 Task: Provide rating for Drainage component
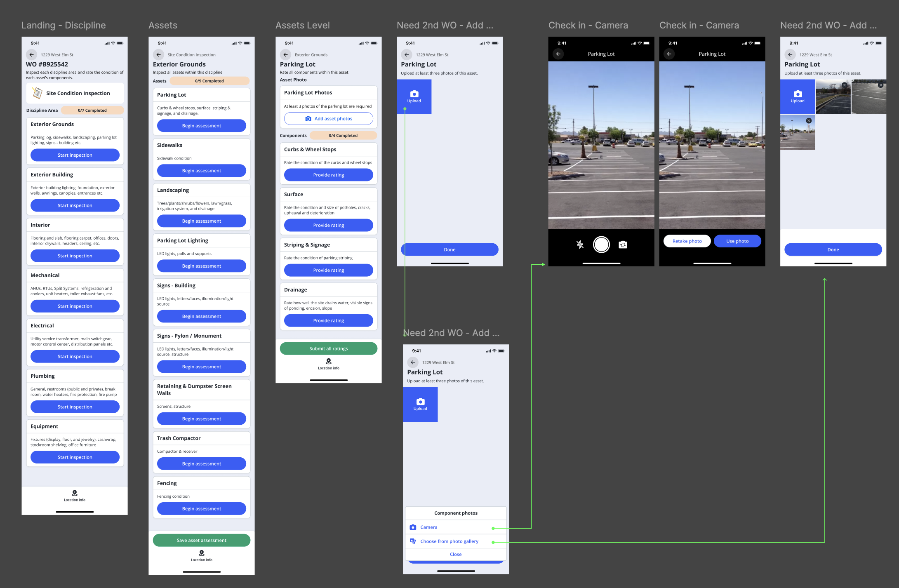coord(329,320)
